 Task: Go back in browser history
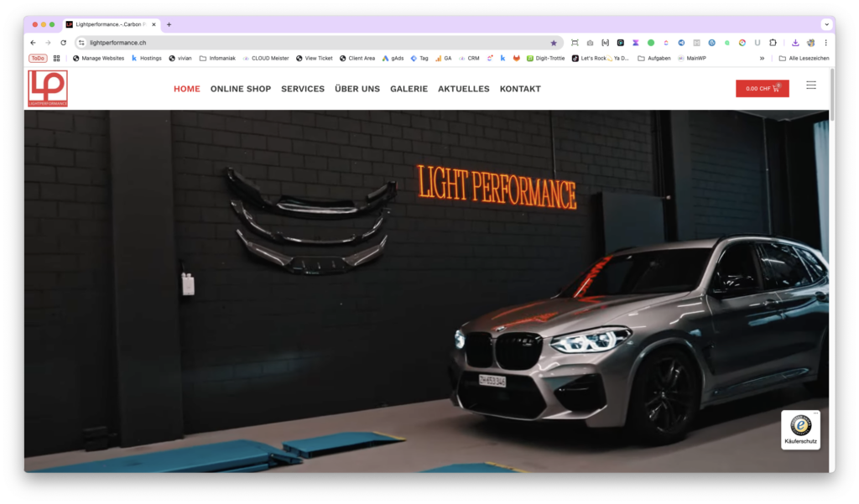coord(33,43)
